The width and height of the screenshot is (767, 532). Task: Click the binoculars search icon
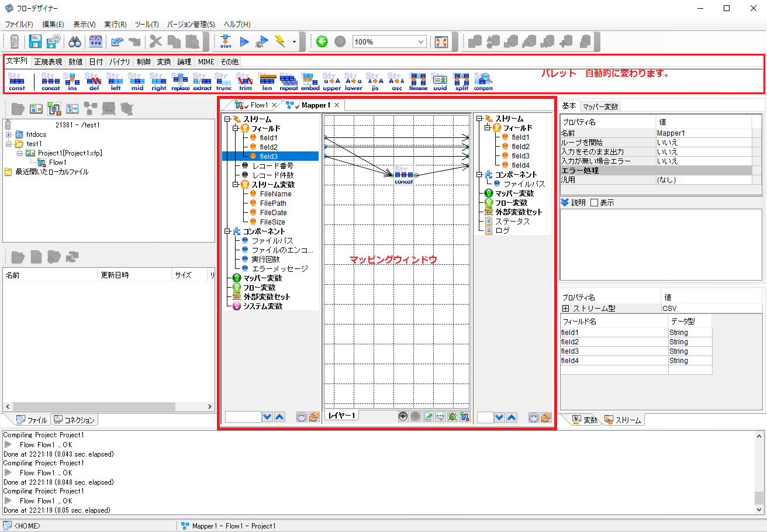[x=75, y=42]
